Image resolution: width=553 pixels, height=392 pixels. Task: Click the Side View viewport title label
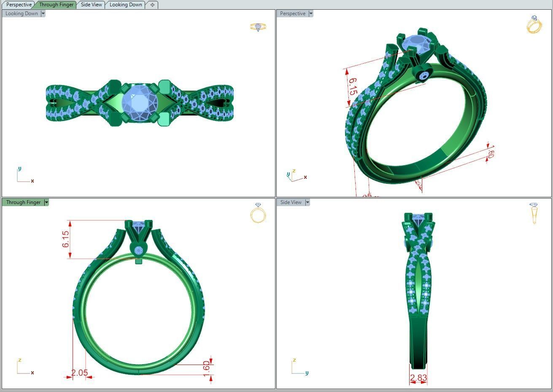pyautogui.click(x=291, y=202)
